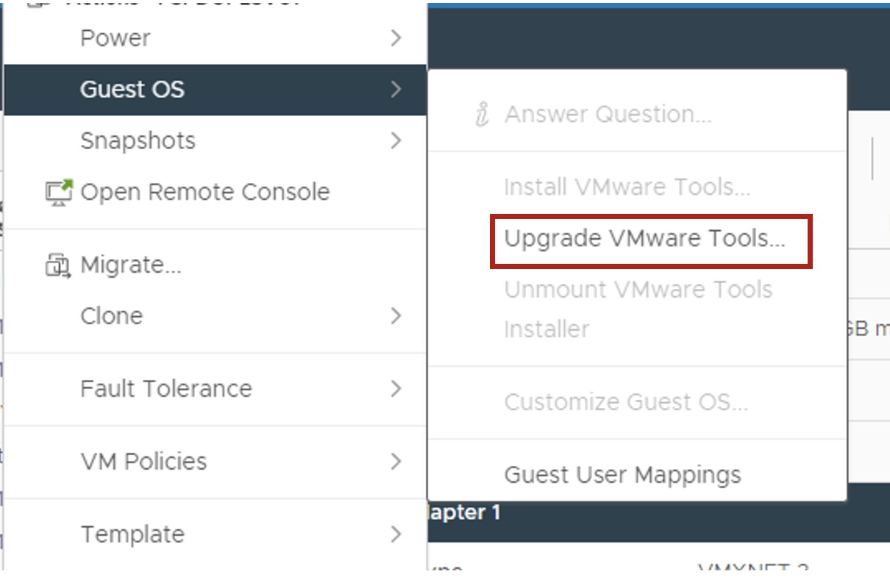890x588 pixels.
Task: Click the Answer Question info icon
Action: click(x=483, y=115)
